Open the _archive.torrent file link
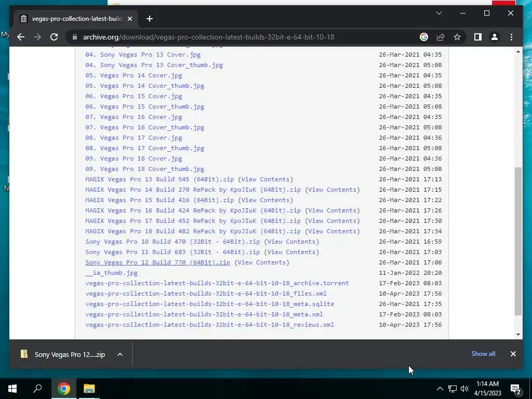This screenshot has width=532, height=399. click(x=217, y=283)
